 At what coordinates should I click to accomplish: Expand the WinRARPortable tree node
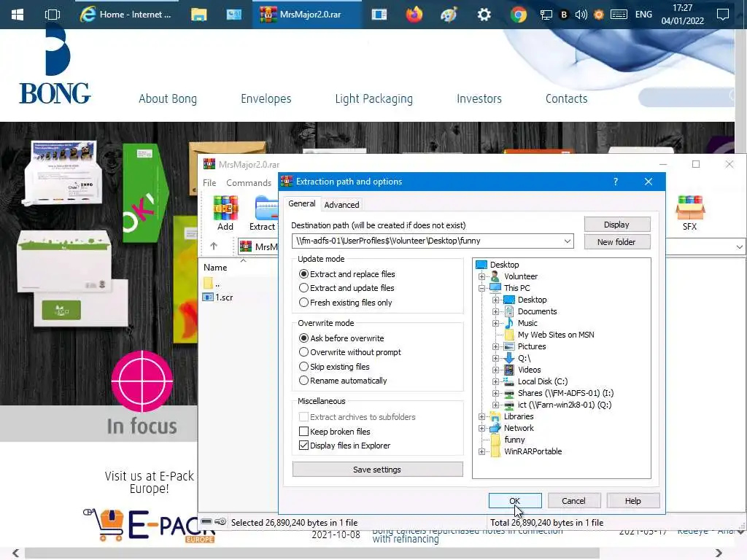[x=481, y=451]
